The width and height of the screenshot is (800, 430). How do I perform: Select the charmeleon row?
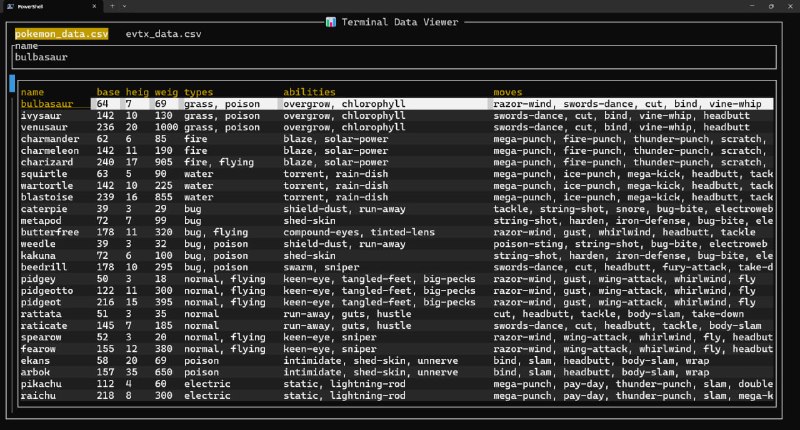397,150
